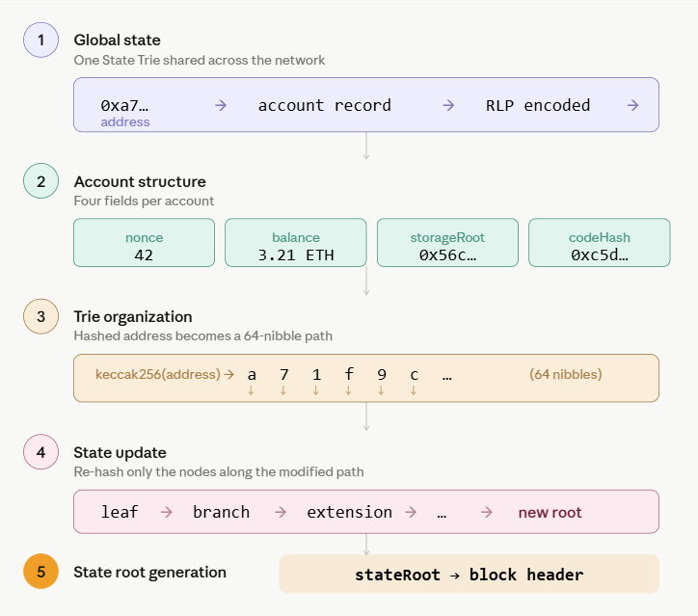Select the "Four fields per account" subtitle
Screen dimensions: 698x616
pos(144,201)
